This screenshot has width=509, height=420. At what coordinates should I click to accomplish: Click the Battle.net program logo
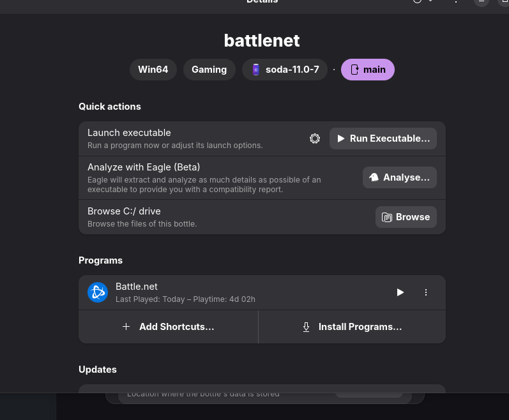[98, 292]
